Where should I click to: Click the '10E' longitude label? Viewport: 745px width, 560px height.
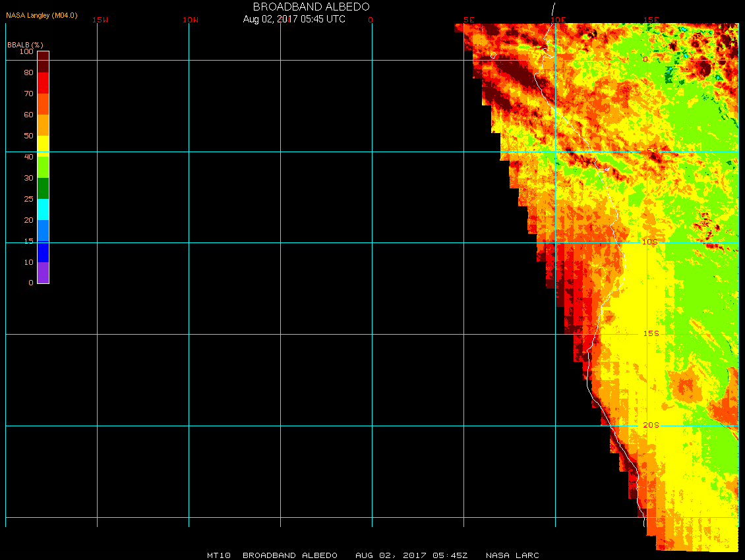(x=558, y=20)
